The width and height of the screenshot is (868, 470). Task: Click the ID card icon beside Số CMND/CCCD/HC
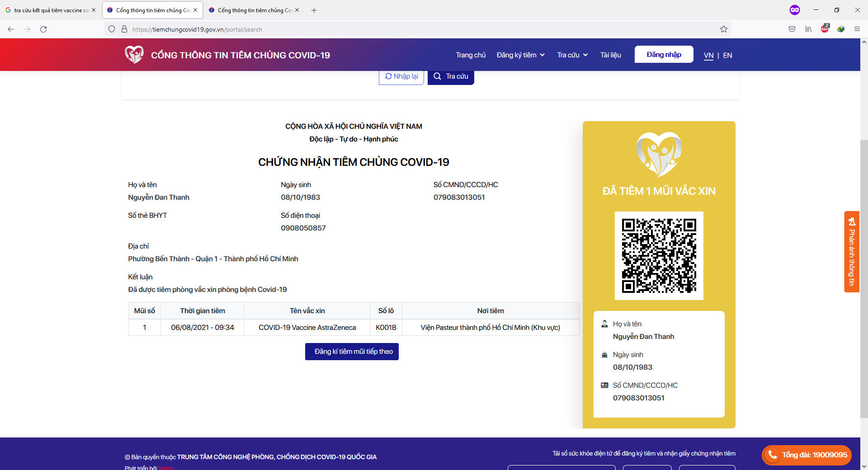point(604,385)
